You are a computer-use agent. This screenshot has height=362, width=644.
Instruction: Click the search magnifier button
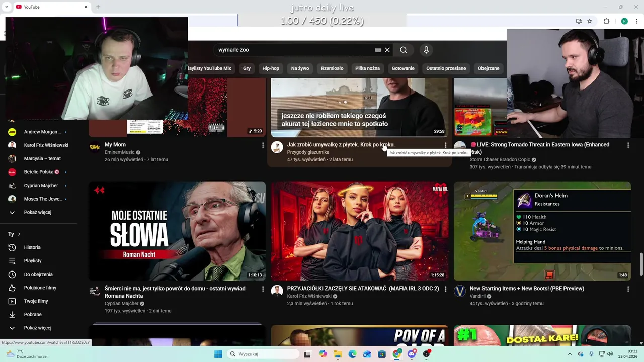[x=404, y=50]
